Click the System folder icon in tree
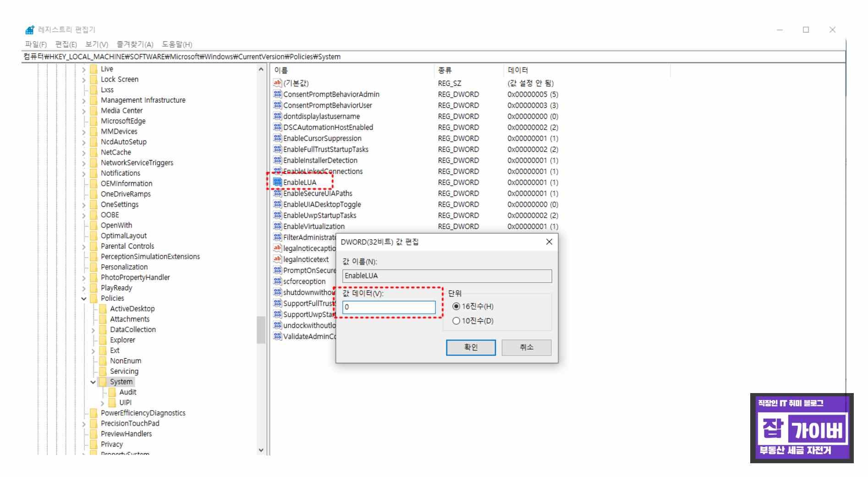868x477 pixels. click(x=103, y=382)
